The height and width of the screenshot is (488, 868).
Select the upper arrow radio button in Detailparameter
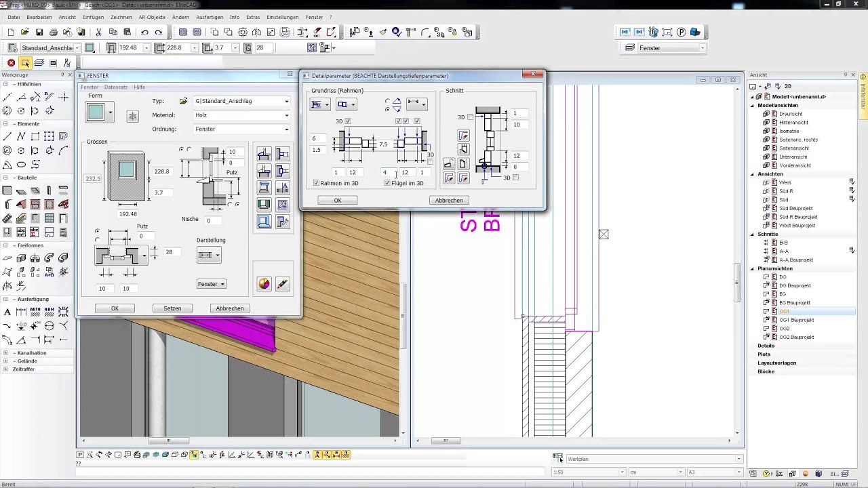[x=387, y=102]
